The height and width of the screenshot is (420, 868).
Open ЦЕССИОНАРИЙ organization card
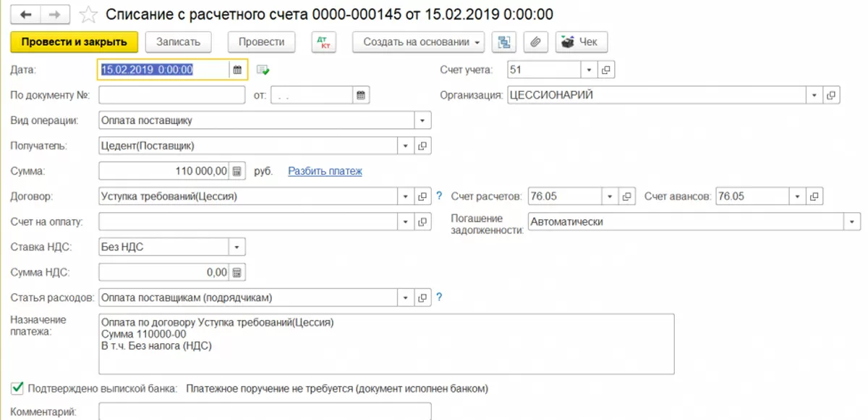coord(832,95)
